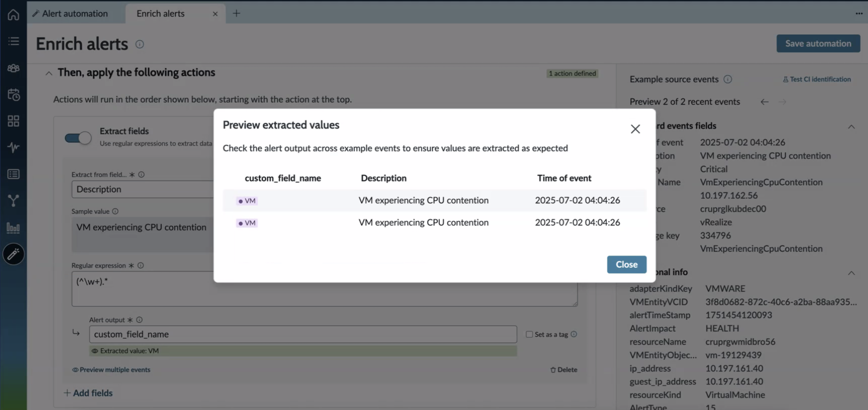Click the Description column header in dialog
This screenshot has width=868, height=410.
[x=383, y=178]
